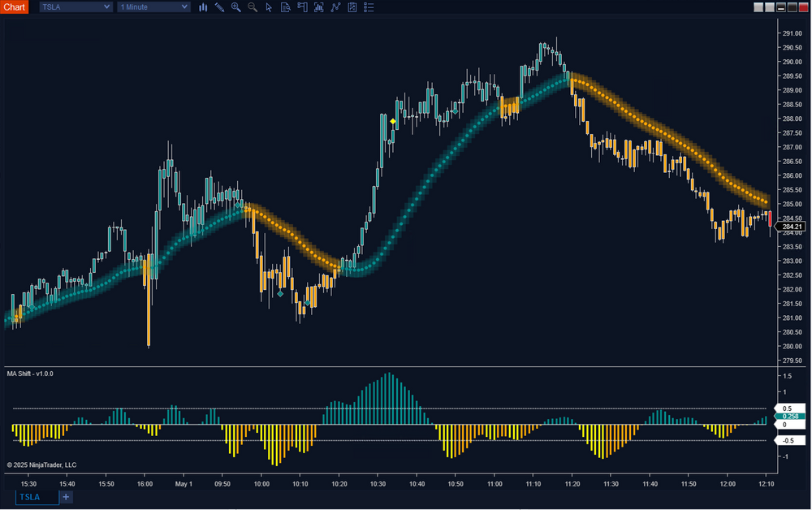Screen dimensions: 812x510
Task: Open the TSLA instrument dropdown
Action: [75, 6]
